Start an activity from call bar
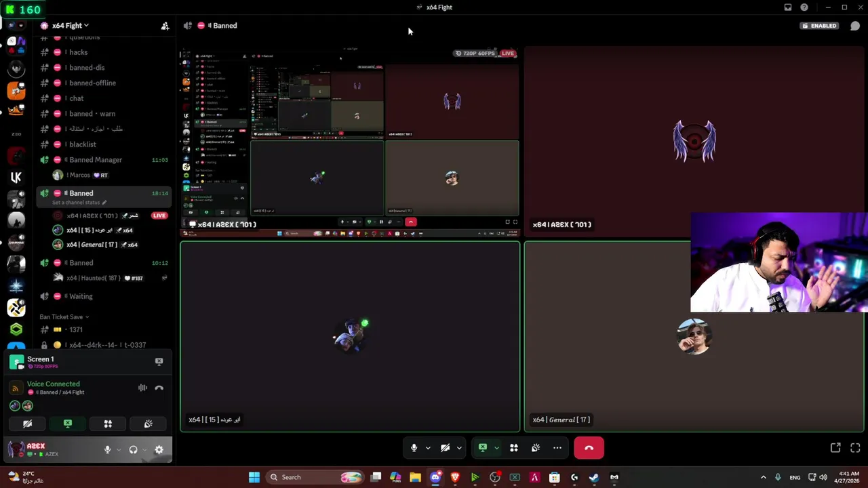868x488 pixels. pyautogui.click(x=513, y=448)
